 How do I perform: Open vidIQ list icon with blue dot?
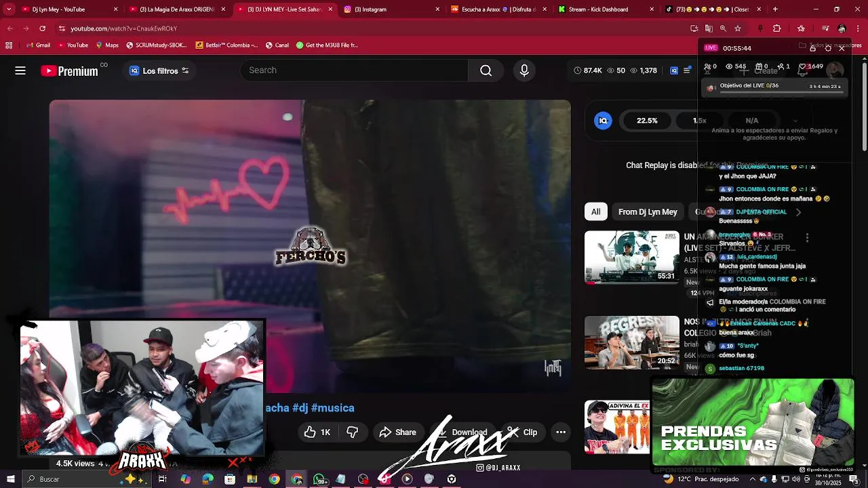[x=687, y=70]
